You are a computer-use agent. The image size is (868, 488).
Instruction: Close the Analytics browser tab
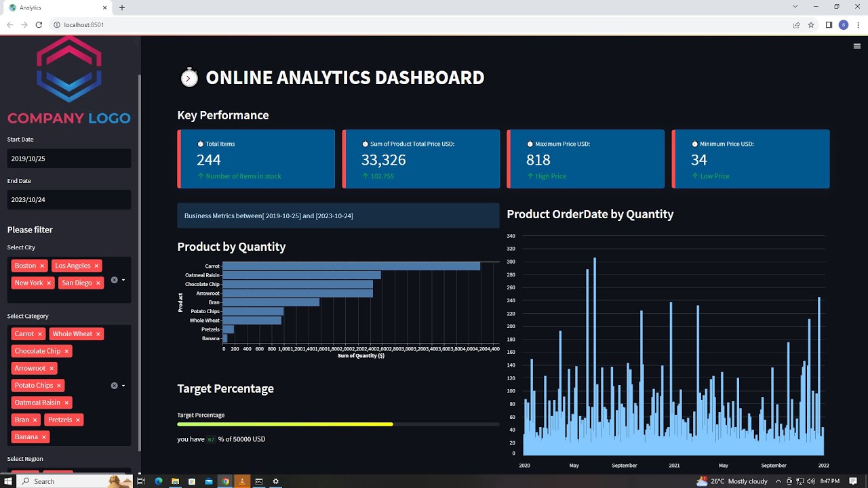pos(105,7)
